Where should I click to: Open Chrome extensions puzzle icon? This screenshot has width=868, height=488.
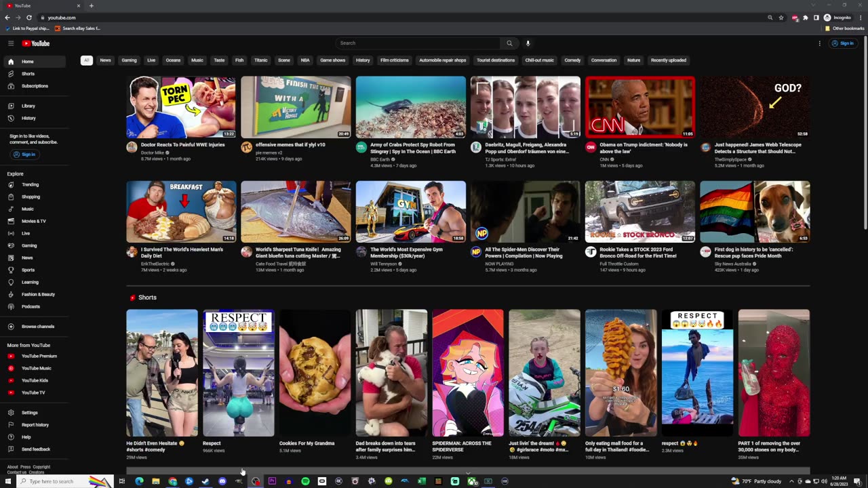point(806,18)
